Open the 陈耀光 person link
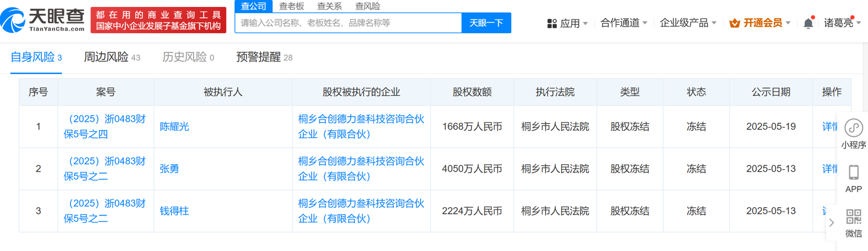 (174, 127)
